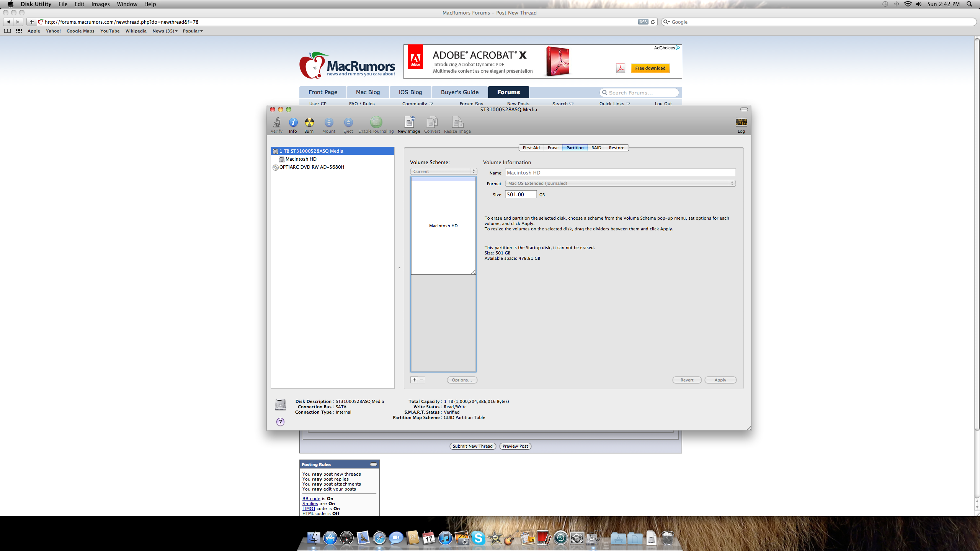Open Time Machine from the Dock
The image size is (980, 551).
tap(560, 538)
